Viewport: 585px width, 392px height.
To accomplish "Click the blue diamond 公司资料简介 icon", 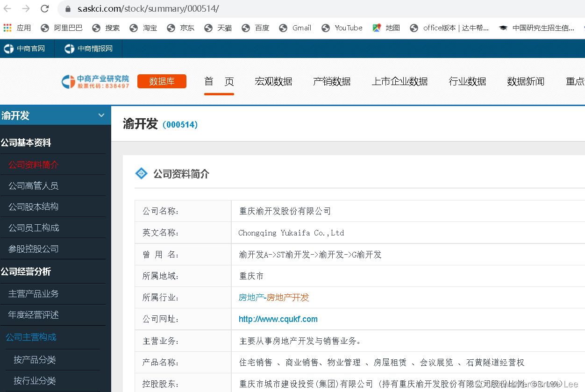I will [x=141, y=174].
